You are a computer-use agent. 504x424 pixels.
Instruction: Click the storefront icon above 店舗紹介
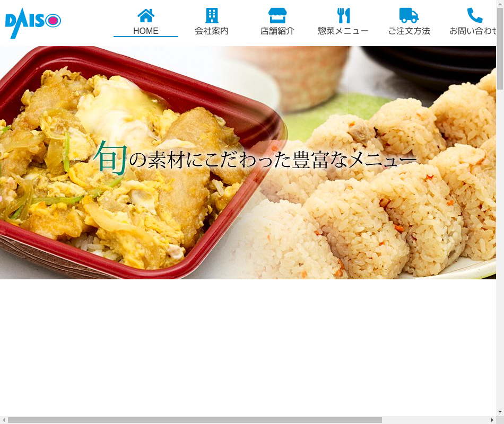point(277,15)
